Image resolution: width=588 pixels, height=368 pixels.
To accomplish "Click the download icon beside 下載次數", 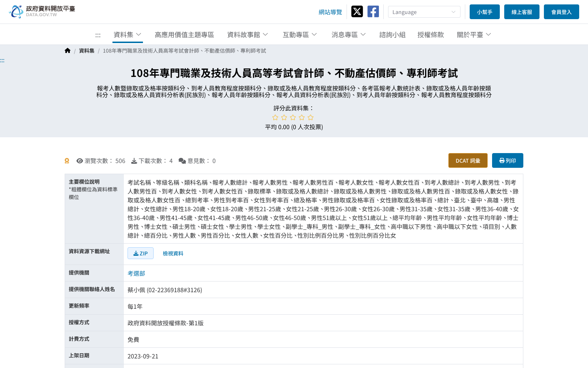I will [x=134, y=161].
